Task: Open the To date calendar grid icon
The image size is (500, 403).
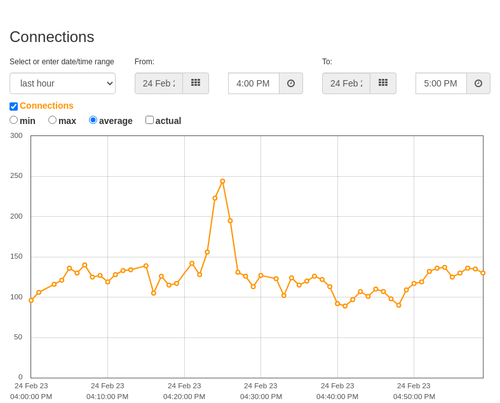Action: 383,83
